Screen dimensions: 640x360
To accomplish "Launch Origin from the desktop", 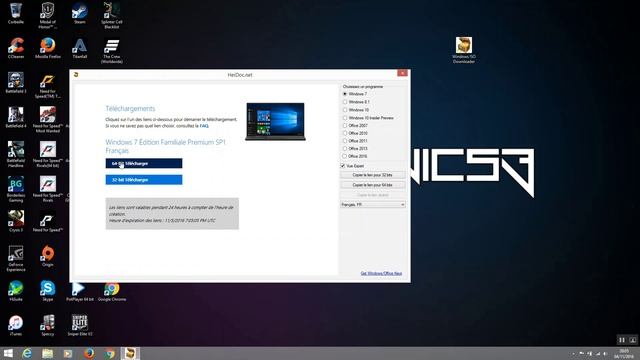I will click(48, 256).
